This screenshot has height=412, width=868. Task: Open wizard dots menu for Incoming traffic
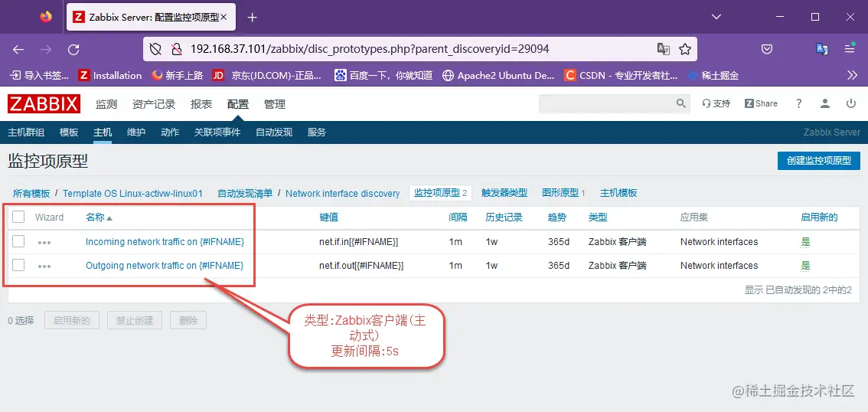tap(44, 243)
